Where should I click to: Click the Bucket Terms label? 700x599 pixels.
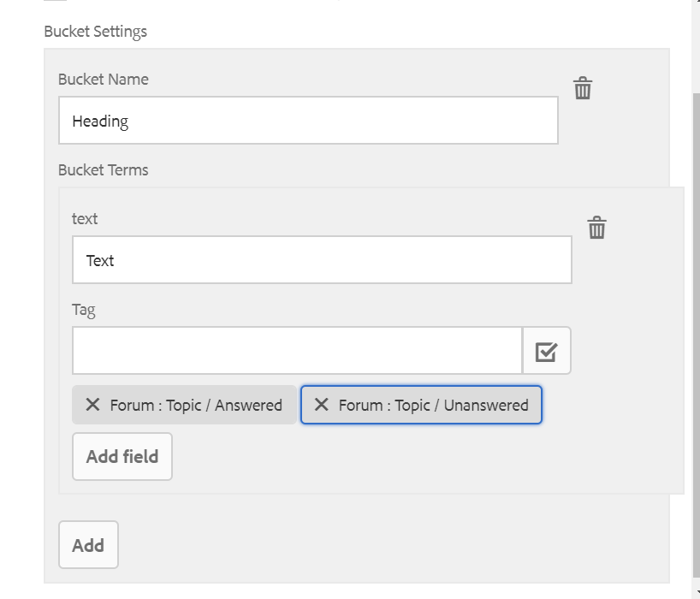tap(103, 170)
